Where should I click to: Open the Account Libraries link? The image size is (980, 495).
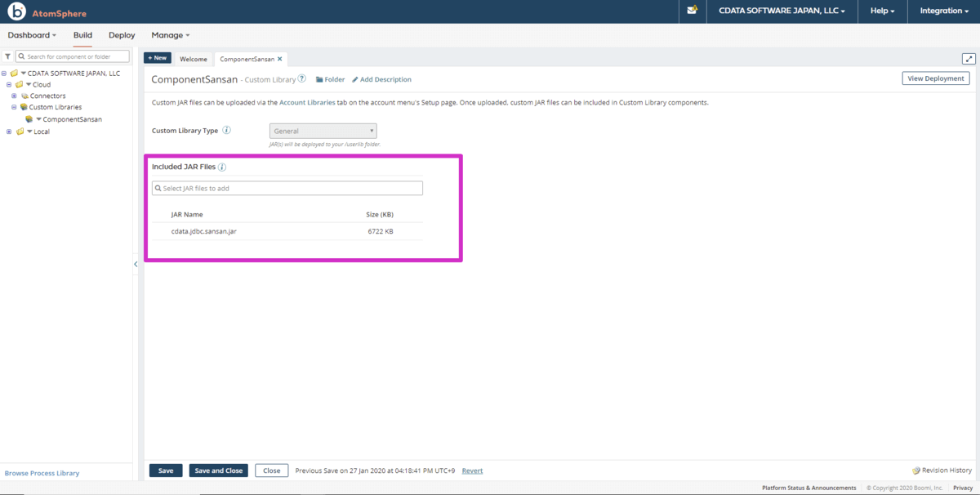(x=307, y=103)
